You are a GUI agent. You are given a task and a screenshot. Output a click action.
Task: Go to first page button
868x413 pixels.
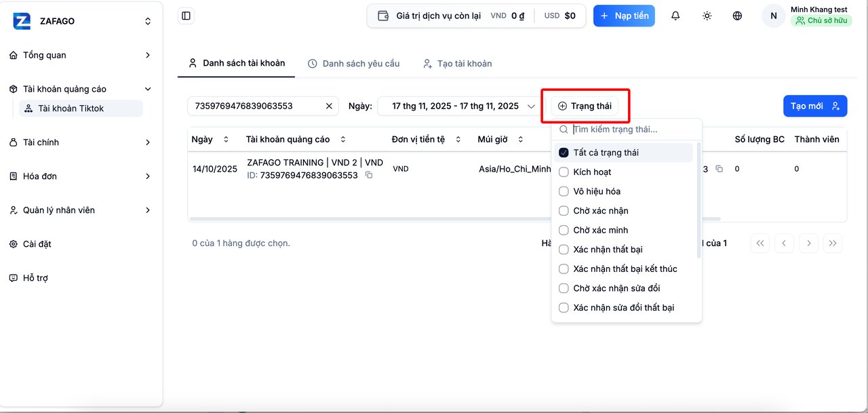coord(760,243)
